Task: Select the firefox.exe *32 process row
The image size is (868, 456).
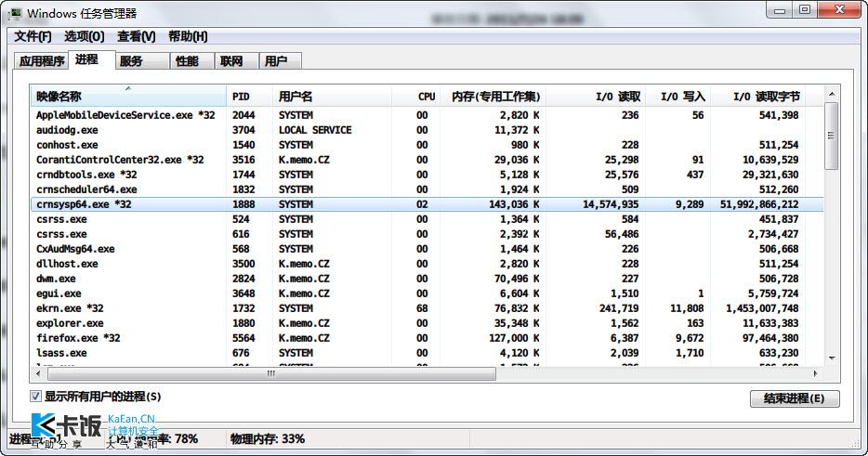Action: (x=427, y=338)
